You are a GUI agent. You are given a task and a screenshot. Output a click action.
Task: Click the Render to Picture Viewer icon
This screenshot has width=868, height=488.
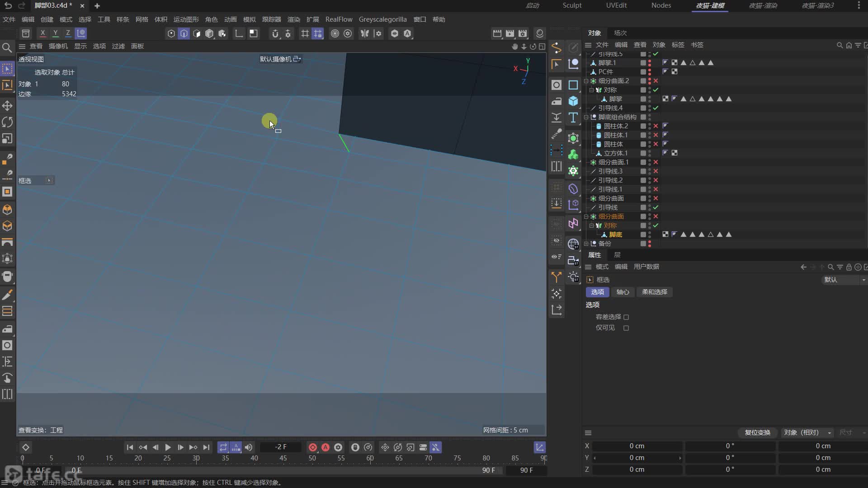[510, 33]
